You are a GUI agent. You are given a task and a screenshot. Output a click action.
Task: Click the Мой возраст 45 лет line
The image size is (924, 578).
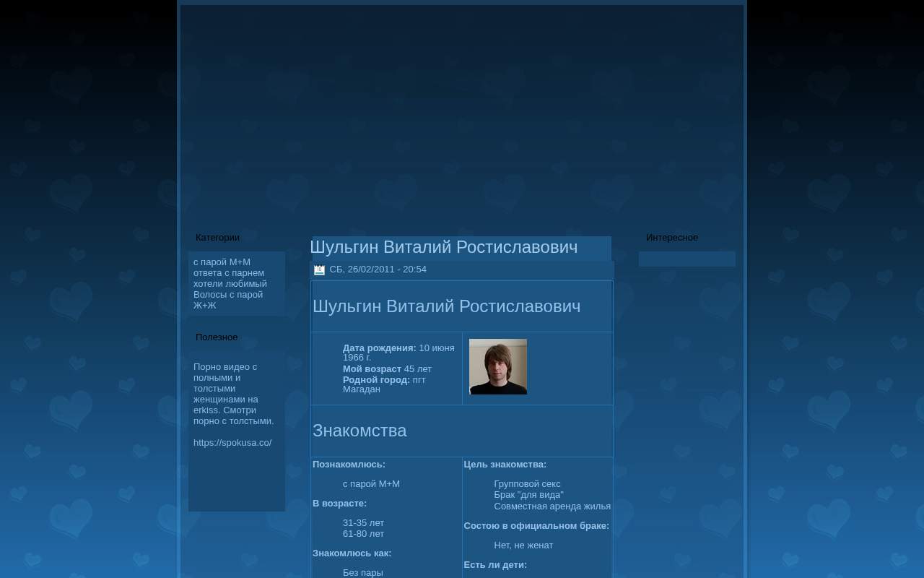pos(388,369)
